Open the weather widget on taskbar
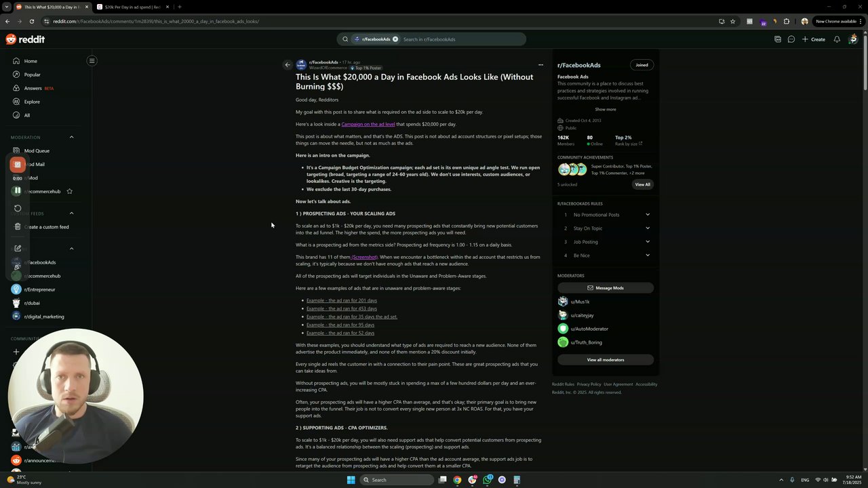The image size is (868, 488). (23, 480)
